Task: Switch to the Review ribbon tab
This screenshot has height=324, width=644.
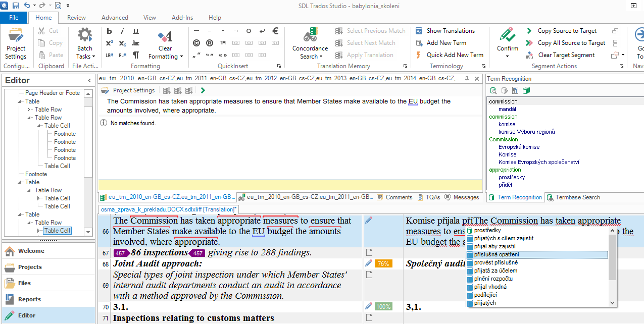Action: [76, 17]
